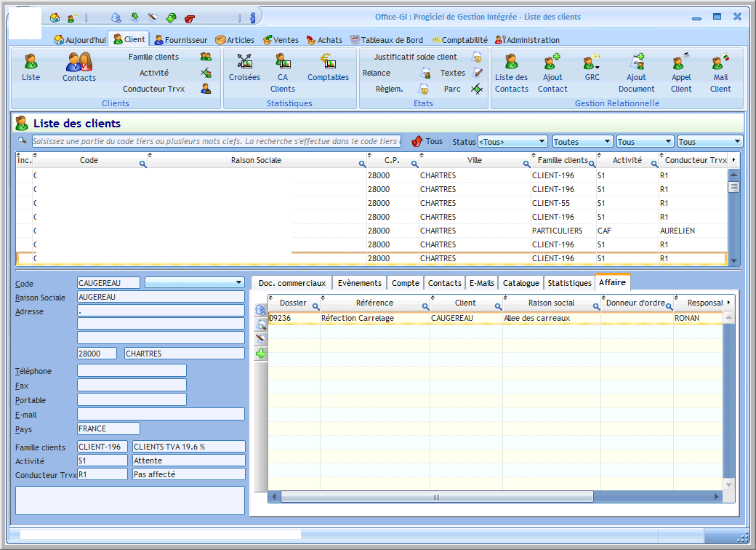Click the Ajout Document icon
This screenshot has height=550, width=756.
click(x=637, y=62)
